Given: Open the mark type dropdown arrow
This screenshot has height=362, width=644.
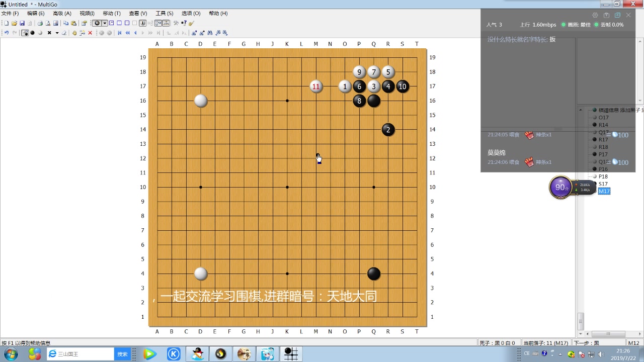Looking at the screenshot, I should (x=57, y=33).
